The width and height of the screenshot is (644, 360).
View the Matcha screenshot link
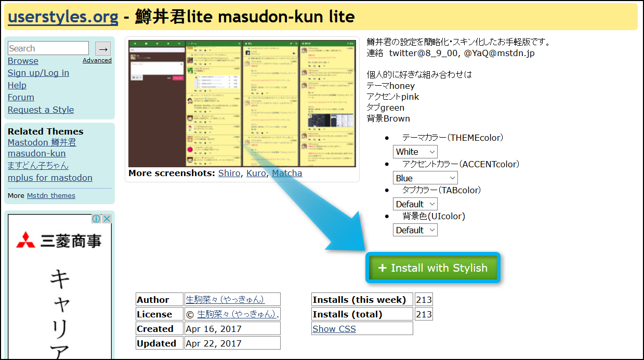point(286,173)
